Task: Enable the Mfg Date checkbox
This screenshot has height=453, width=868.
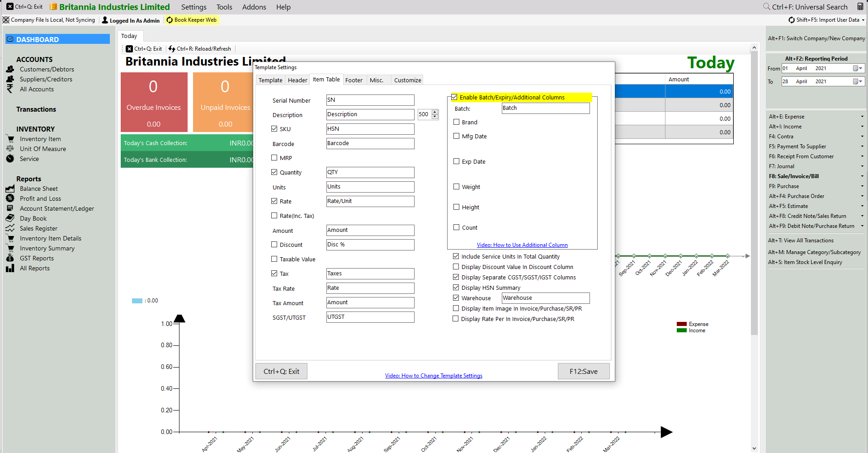Action: click(x=457, y=136)
